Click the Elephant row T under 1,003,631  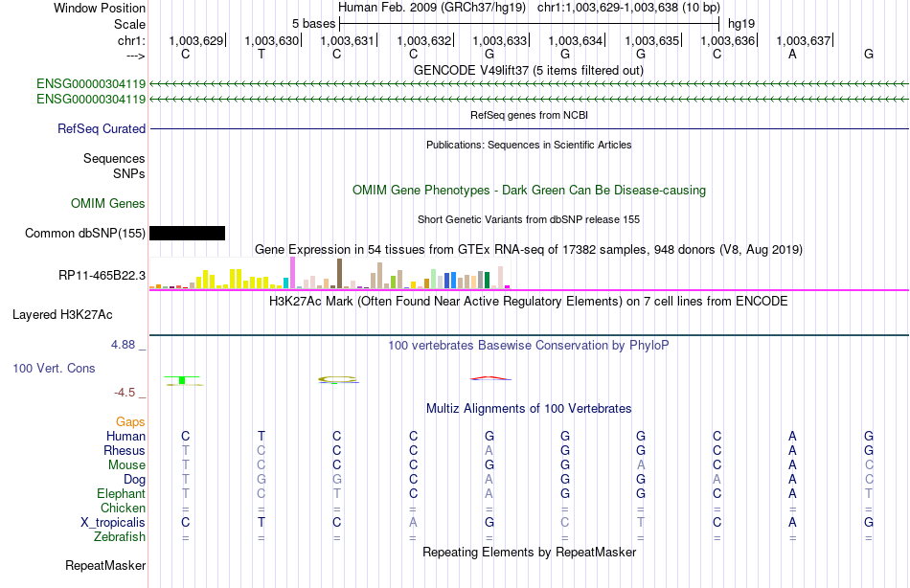click(336, 493)
